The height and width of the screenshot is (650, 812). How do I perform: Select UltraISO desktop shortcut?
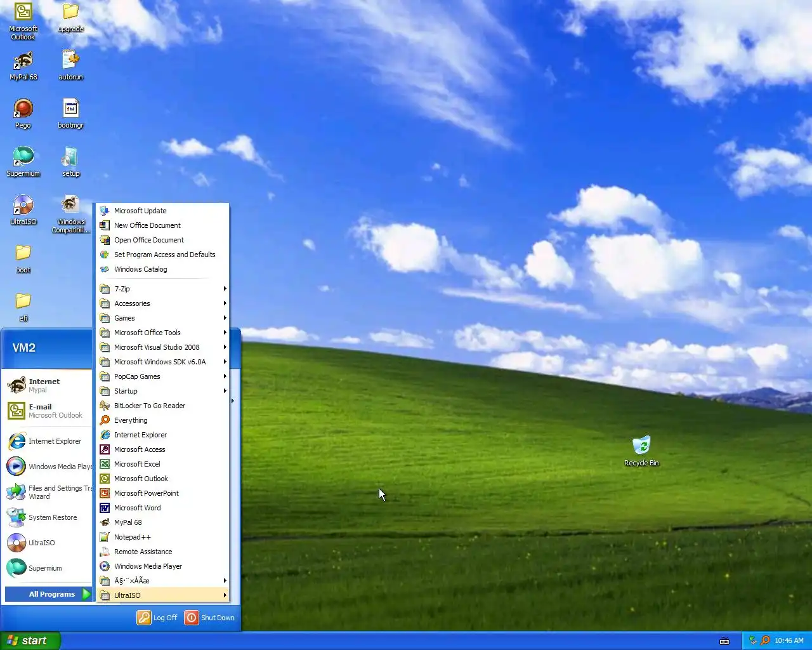coord(23,211)
